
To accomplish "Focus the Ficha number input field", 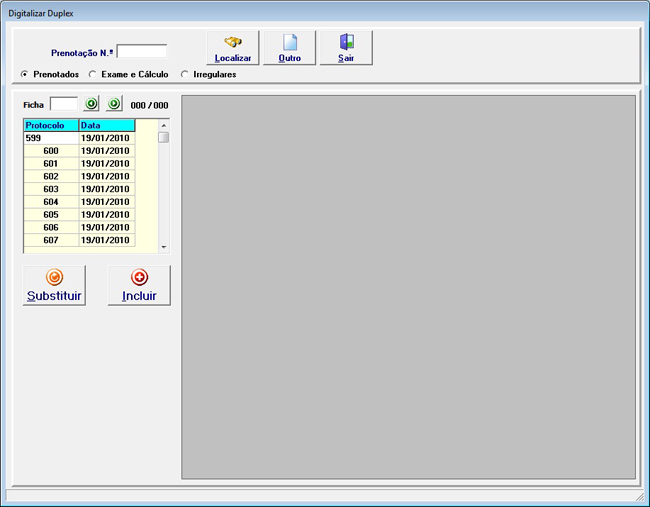I will tap(64, 104).
